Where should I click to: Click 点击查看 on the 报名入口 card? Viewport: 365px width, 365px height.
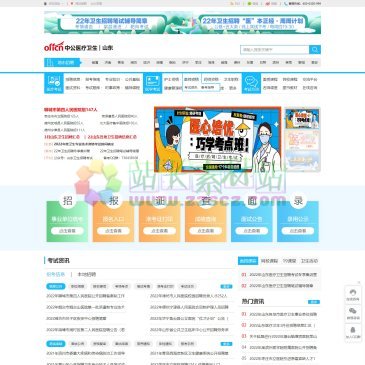pos(113,231)
